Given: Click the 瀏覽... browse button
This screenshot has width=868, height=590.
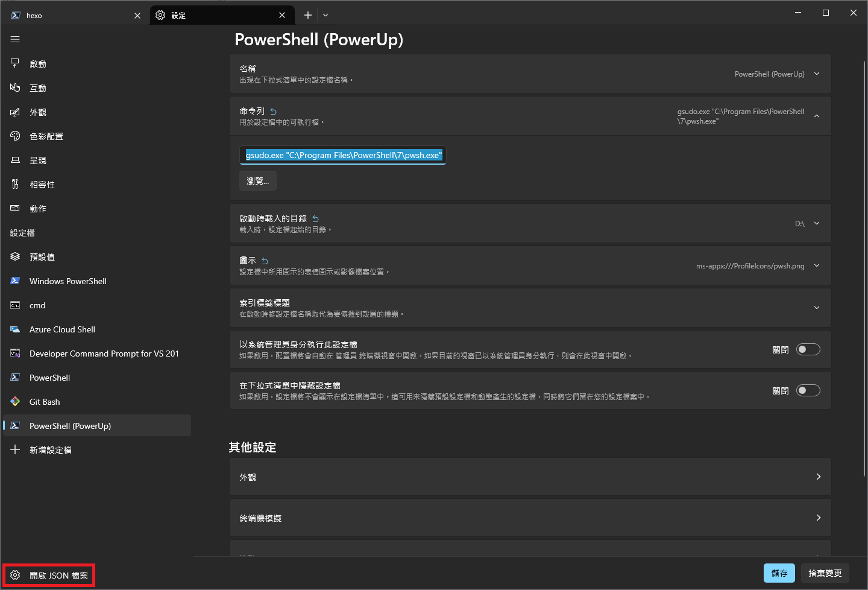Looking at the screenshot, I should coord(258,181).
